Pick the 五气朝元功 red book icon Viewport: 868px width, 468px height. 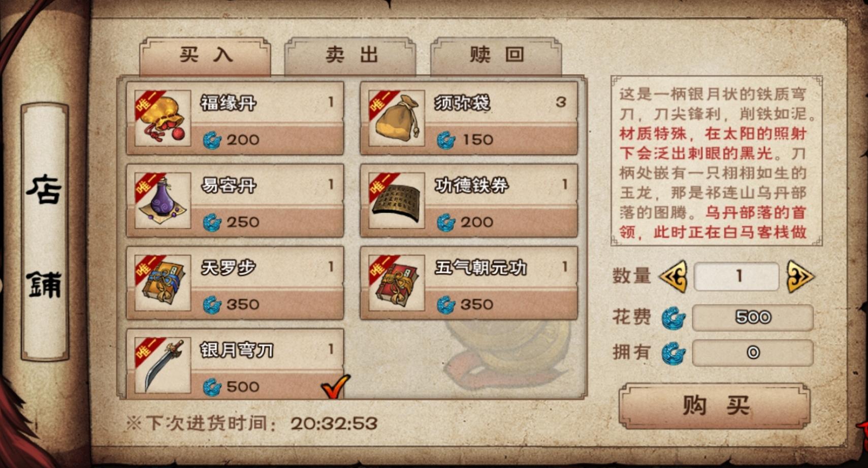pyautogui.click(x=397, y=283)
